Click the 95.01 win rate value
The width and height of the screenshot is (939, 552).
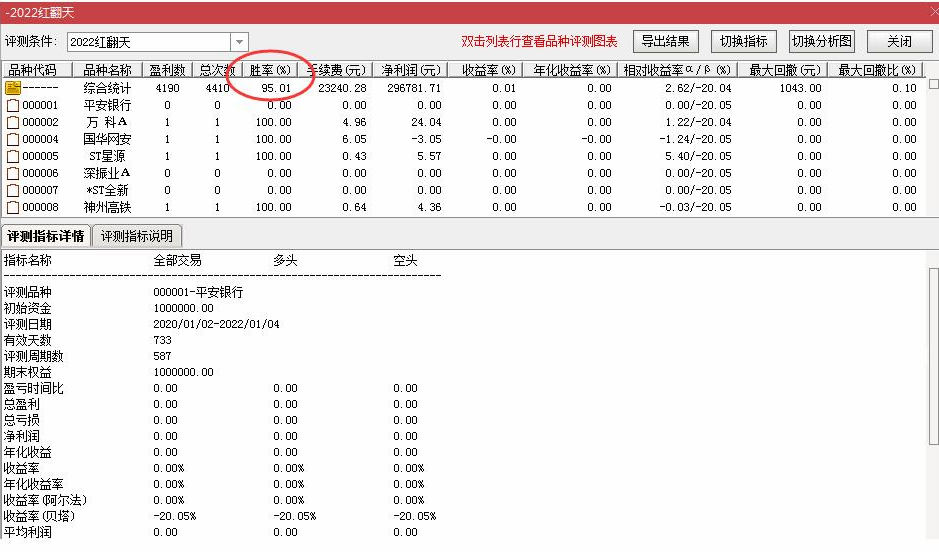click(x=276, y=88)
